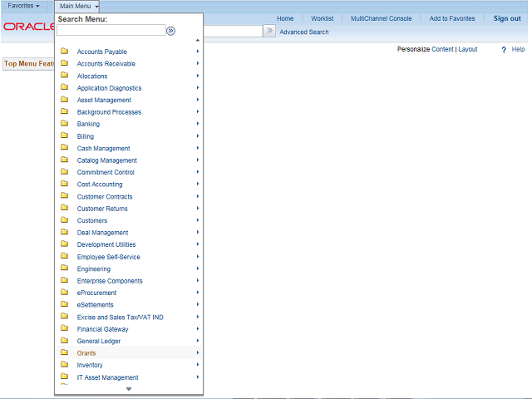This screenshot has width=532, height=399.
Task: Click the Search Menu go arrow icon
Action: click(x=170, y=31)
